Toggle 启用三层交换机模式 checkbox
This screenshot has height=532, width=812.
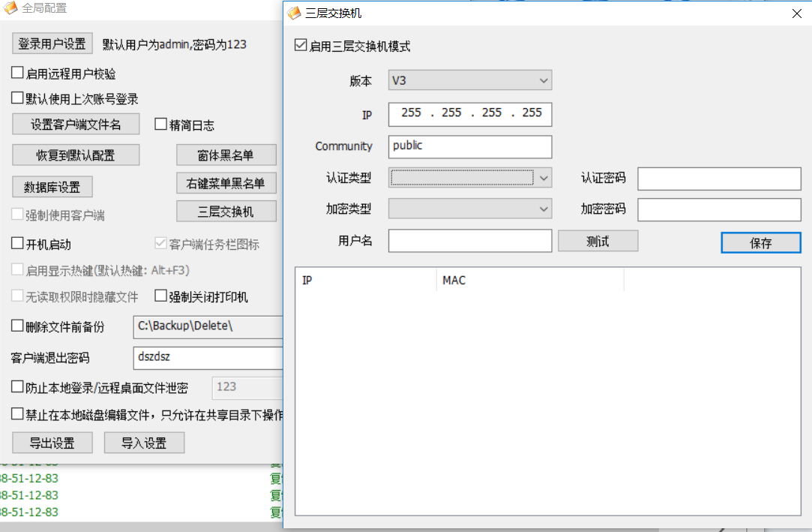coord(301,47)
